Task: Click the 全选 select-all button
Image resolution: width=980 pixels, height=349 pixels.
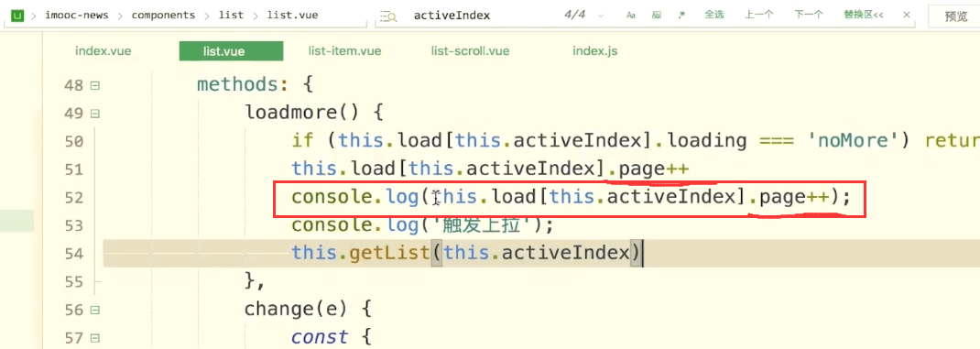Action: [x=714, y=15]
